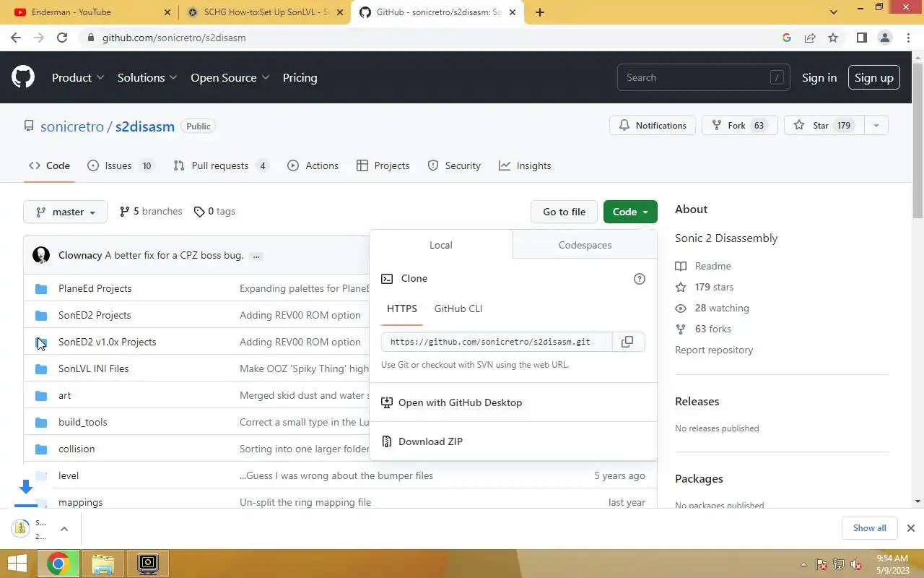Viewport: 924px width, 578px height.
Task: Open clone help question mark icon
Action: point(639,279)
